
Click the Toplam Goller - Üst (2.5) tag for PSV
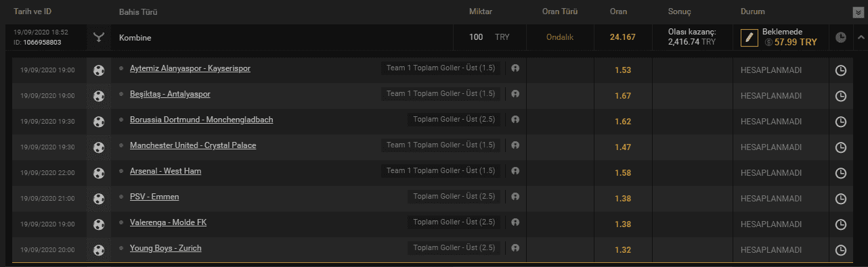454,197
